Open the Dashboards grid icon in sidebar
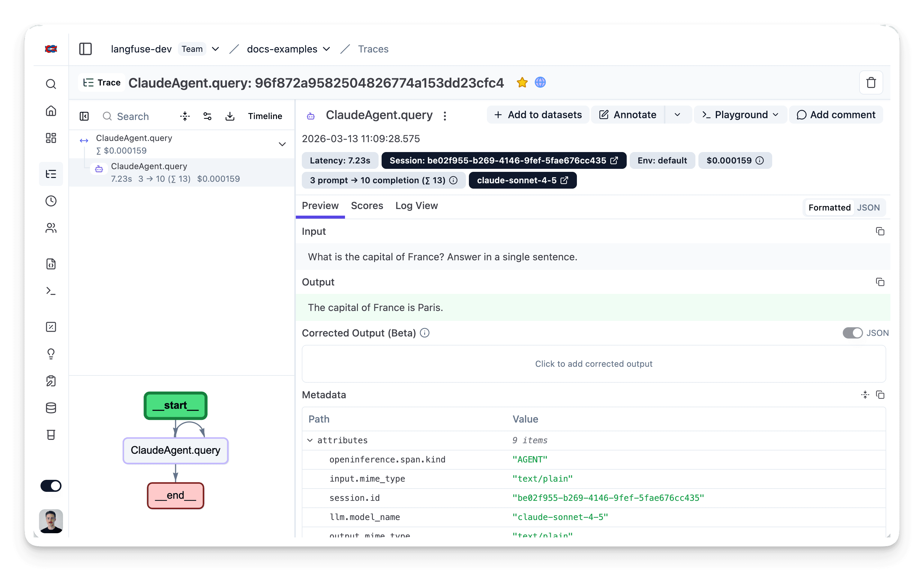924x571 pixels. click(51, 138)
